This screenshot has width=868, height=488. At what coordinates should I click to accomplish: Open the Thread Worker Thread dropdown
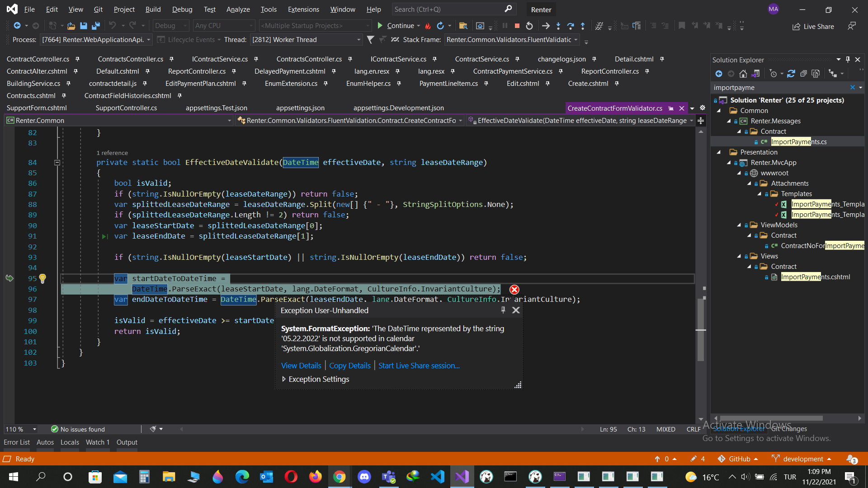[x=359, y=40]
